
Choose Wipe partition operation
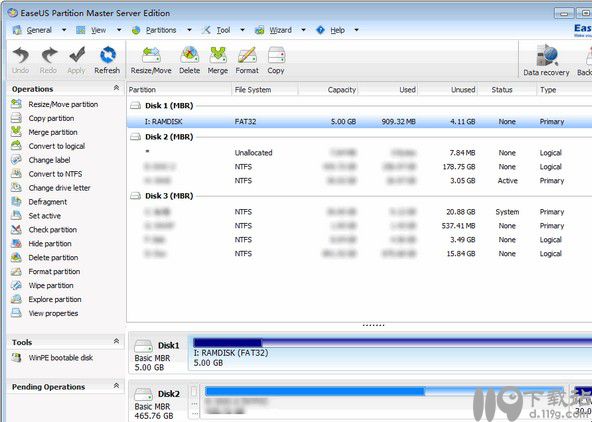coord(43,286)
